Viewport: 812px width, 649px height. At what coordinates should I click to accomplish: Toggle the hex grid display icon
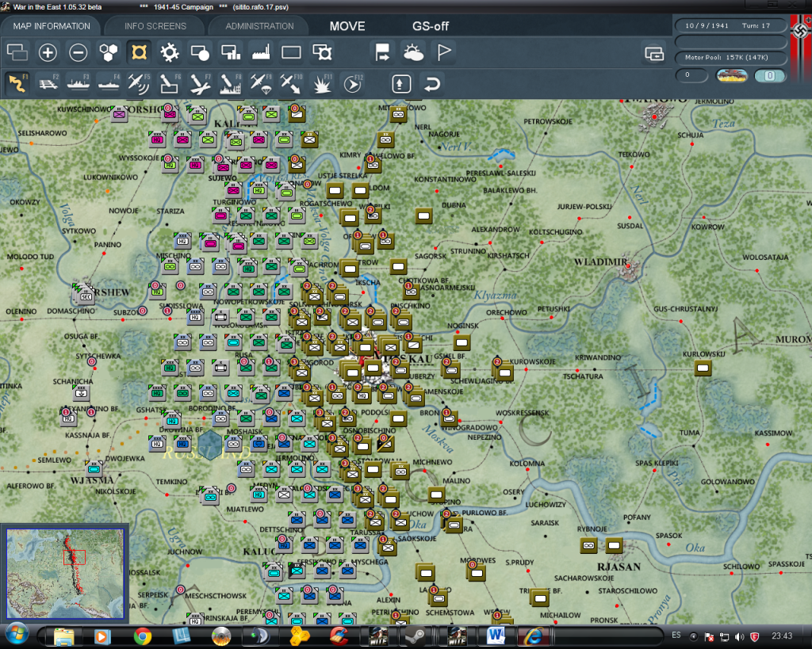pyautogui.click(x=109, y=52)
